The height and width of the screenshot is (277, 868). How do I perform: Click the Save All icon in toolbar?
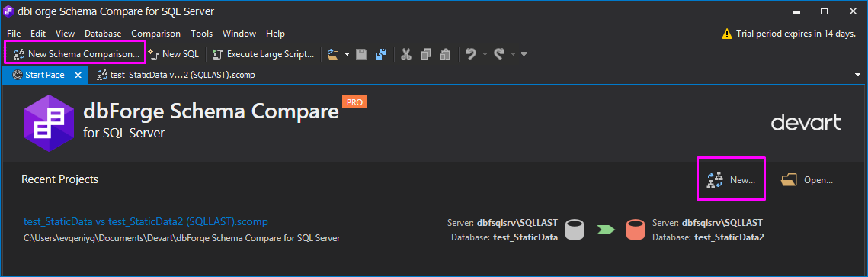click(381, 54)
